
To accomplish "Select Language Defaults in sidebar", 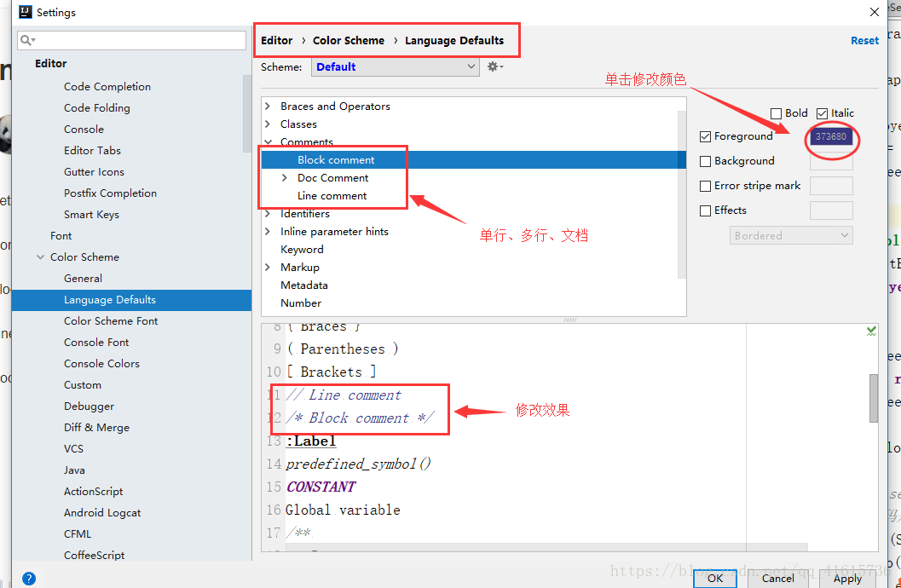I will 131,300.
